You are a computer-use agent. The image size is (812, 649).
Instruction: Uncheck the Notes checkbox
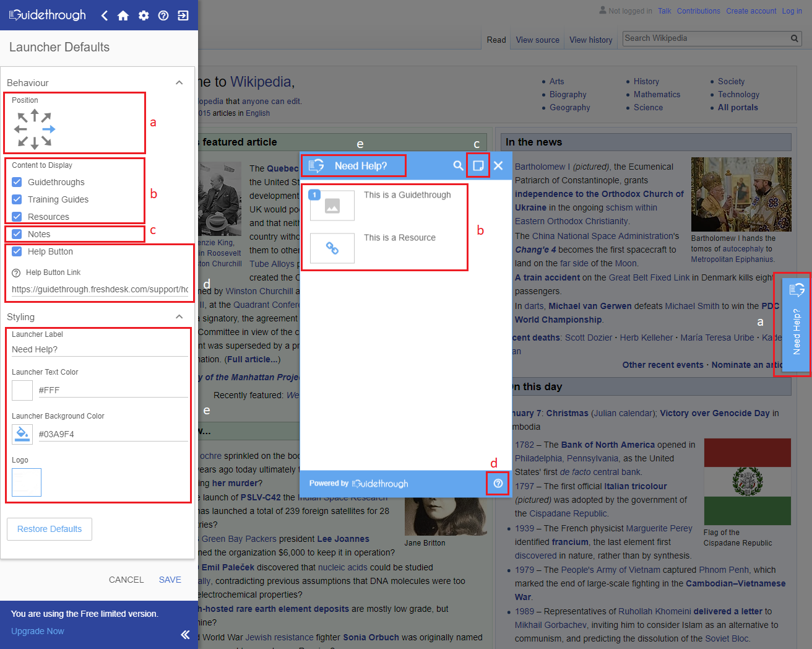[17, 234]
